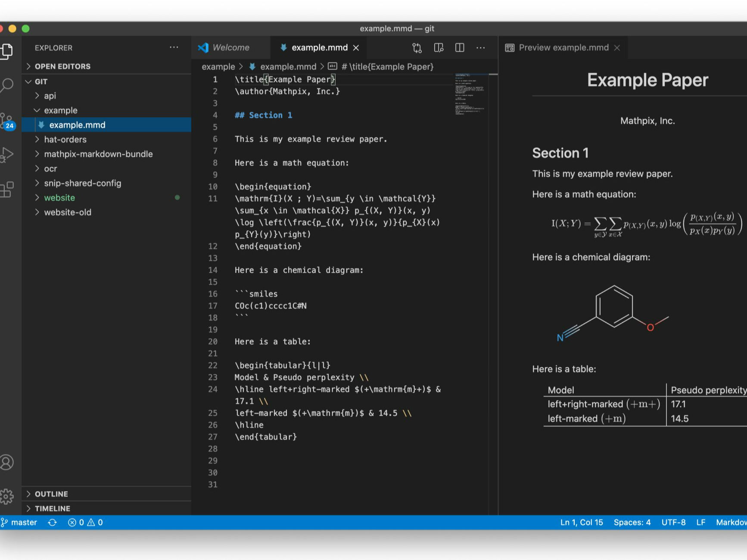This screenshot has height=560, width=747.
Task: Change encoding via UTF-8 status item
Action: pos(673,523)
